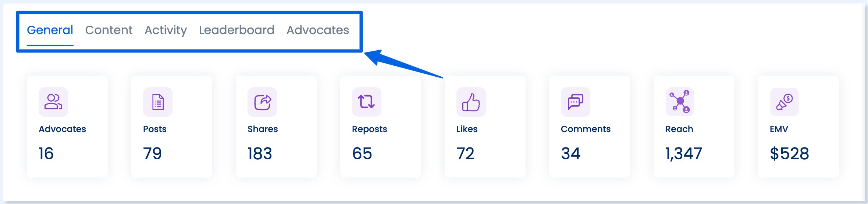The width and height of the screenshot is (868, 204).
Task: Click the Reach value 1,347
Action: [x=684, y=153]
